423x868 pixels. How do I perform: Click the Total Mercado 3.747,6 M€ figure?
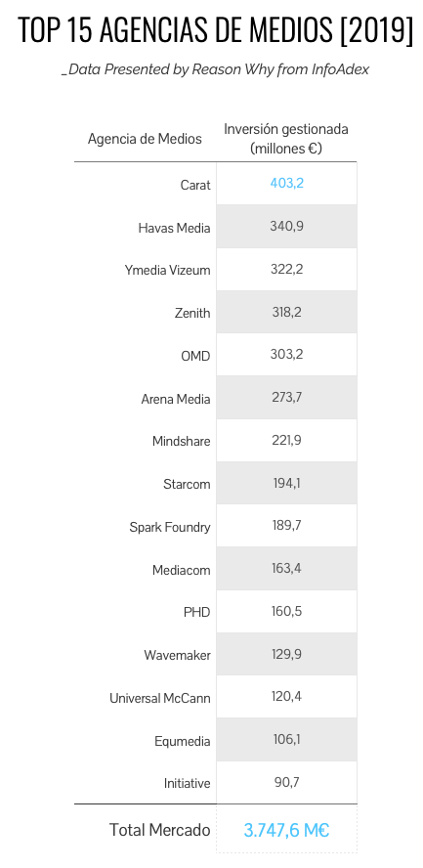pyautogui.click(x=286, y=830)
